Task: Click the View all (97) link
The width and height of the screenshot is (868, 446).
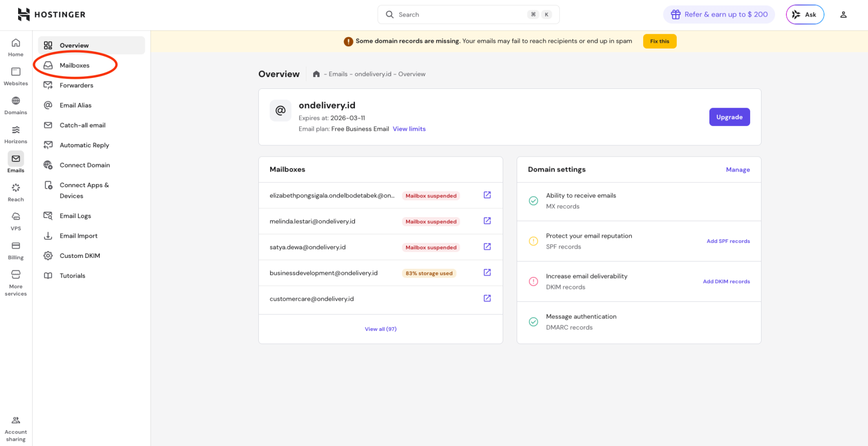Action: [x=380, y=329]
